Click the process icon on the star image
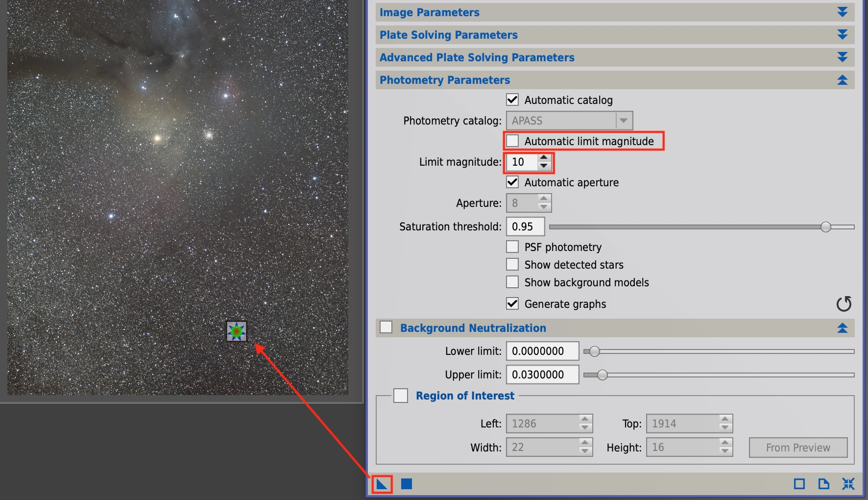868x500 pixels. tap(237, 331)
